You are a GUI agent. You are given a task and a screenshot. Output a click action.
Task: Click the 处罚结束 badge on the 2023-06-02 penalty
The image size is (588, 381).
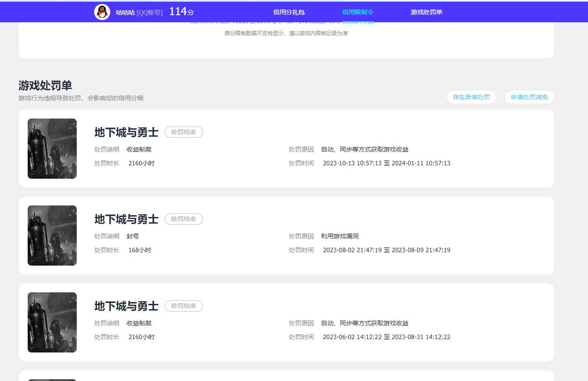click(x=184, y=306)
